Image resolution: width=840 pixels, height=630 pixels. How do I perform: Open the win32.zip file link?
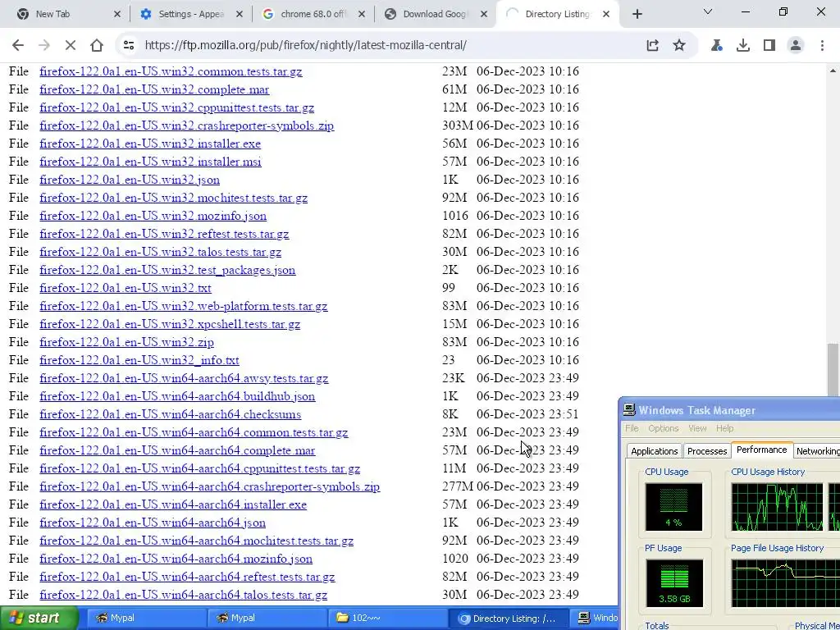126,342
